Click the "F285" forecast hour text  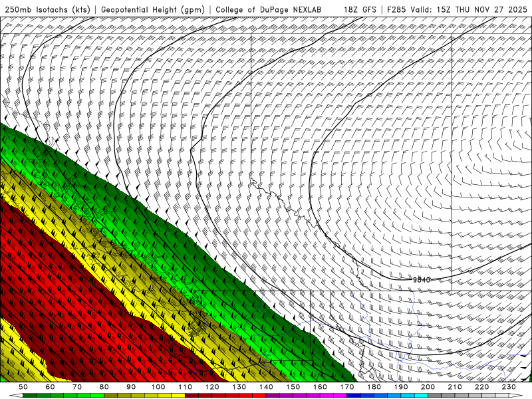click(x=396, y=9)
